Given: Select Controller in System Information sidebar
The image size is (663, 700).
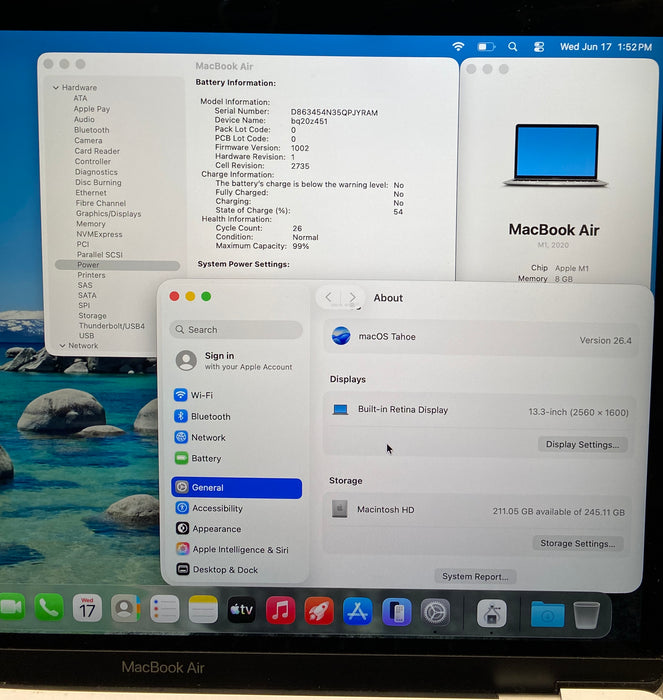Looking at the screenshot, I should [x=92, y=161].
